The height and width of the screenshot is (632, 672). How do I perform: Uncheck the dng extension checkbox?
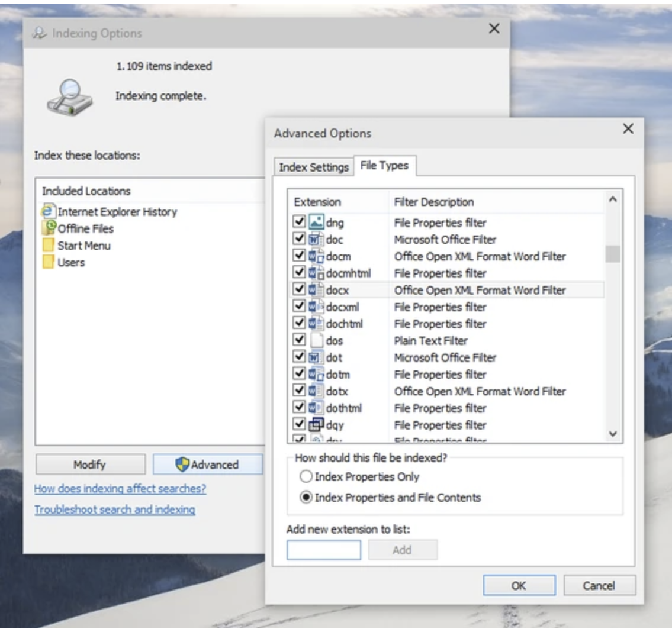tap(299, 221)
